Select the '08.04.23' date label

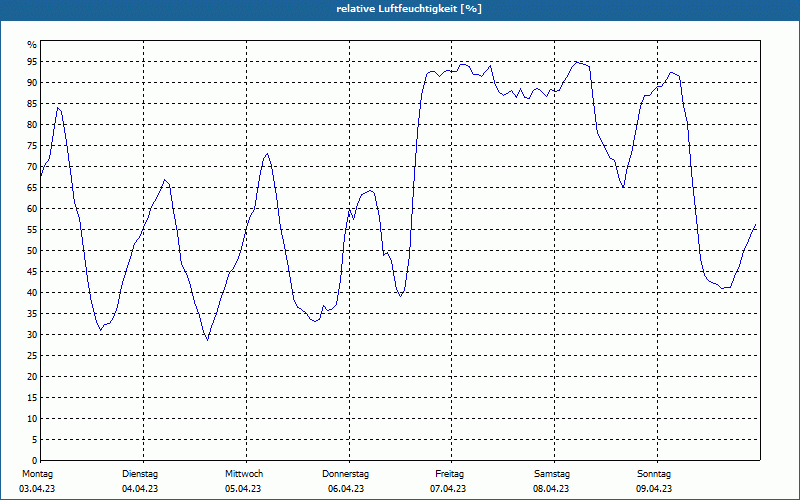552,489
